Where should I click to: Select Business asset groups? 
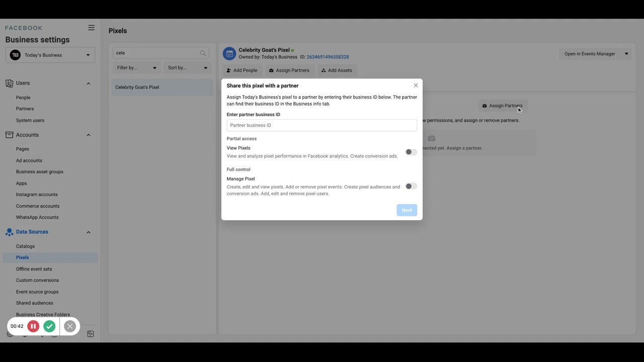pyautogui.click(x=40, y=171)
